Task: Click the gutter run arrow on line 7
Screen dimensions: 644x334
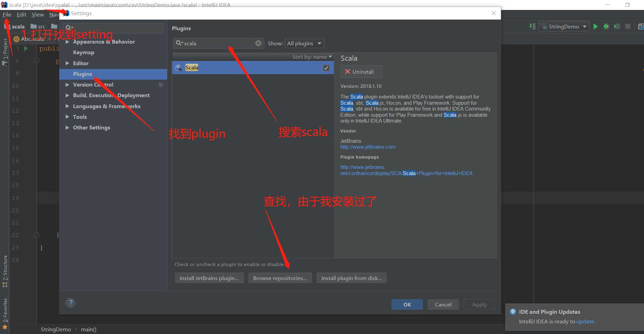Action: 26,48
